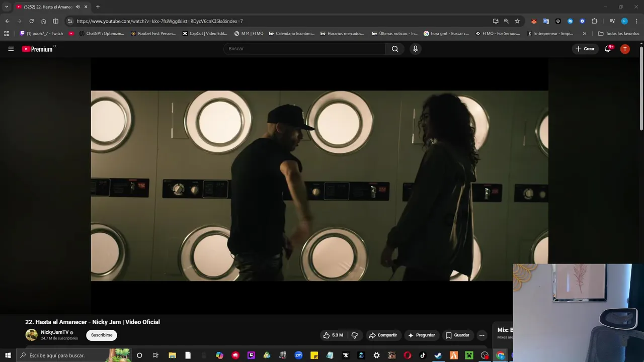Open YouTube notifications bell
644x362 pixels.
[608, 49]
